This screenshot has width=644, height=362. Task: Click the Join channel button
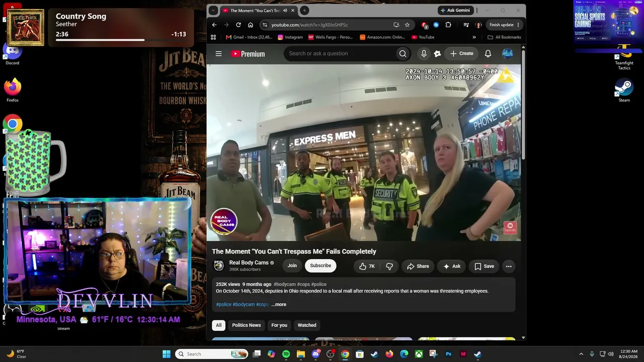(x=292, y=265)
